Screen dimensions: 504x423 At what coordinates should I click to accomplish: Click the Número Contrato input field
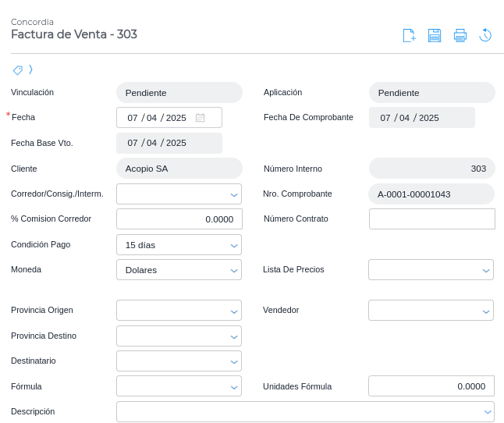point(432,219)
